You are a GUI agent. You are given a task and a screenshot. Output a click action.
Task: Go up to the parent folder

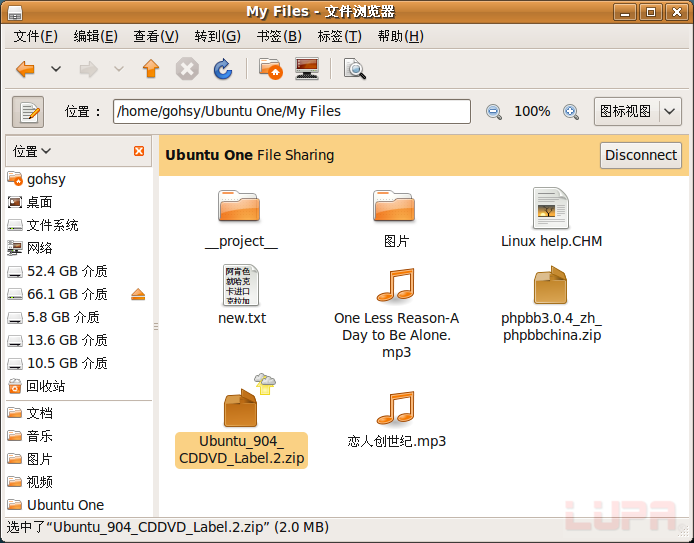tap(151, 69)
